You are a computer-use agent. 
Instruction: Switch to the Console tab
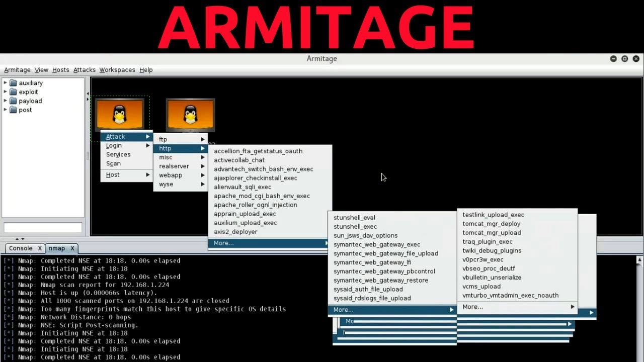pos(21,248)
